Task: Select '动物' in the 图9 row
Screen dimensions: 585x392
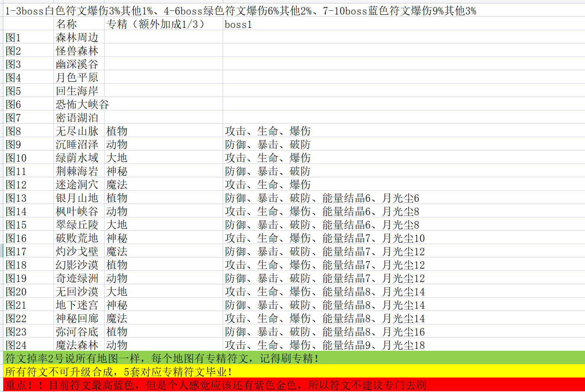Action: 164,144
